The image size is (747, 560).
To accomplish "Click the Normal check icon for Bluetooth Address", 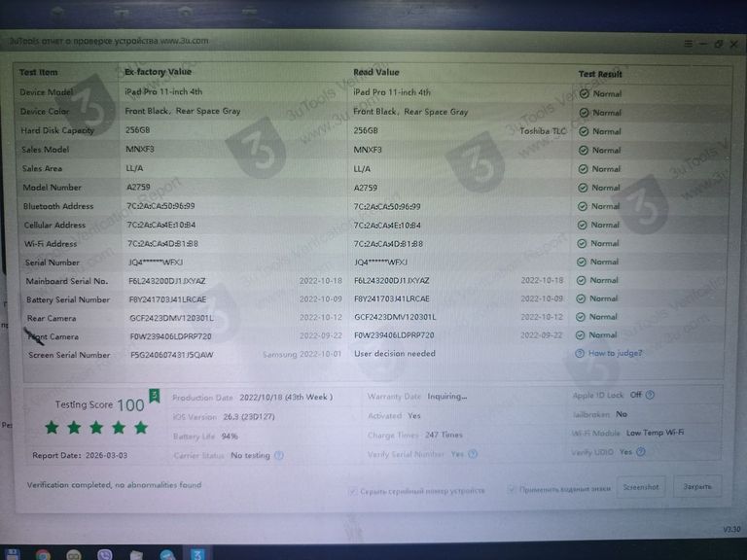I will (x=583, y=206).
